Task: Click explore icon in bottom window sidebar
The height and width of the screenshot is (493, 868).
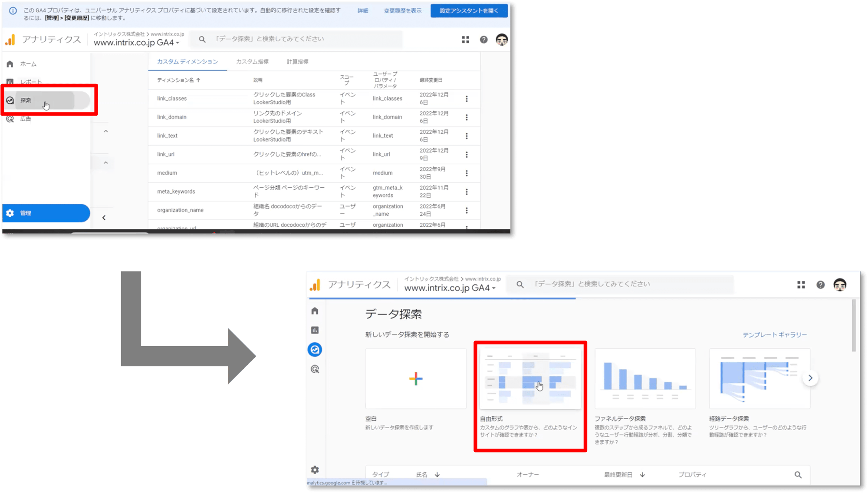Action: click(315, 350)
